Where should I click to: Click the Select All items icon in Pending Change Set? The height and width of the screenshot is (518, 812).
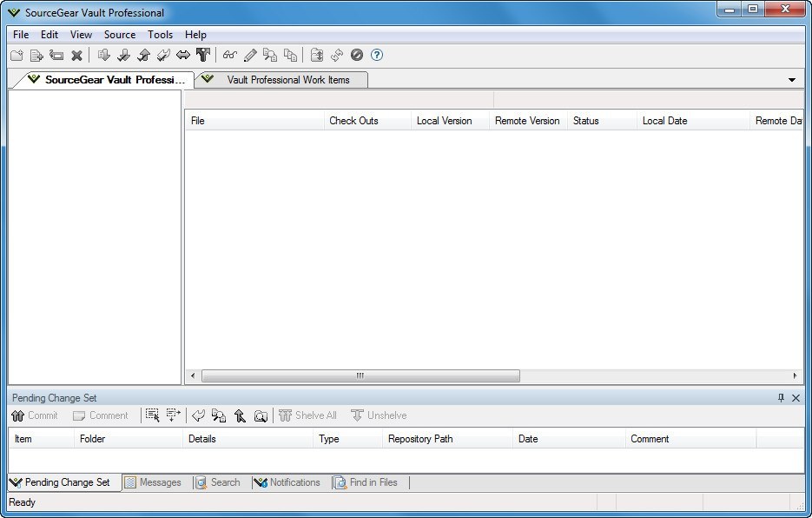click(152, 415)
